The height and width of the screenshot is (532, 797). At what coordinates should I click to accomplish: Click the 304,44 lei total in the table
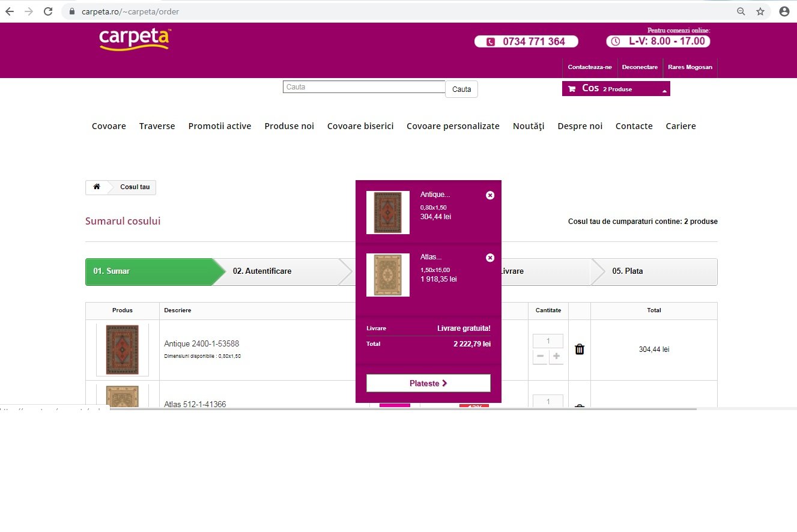tap(654, 349)
